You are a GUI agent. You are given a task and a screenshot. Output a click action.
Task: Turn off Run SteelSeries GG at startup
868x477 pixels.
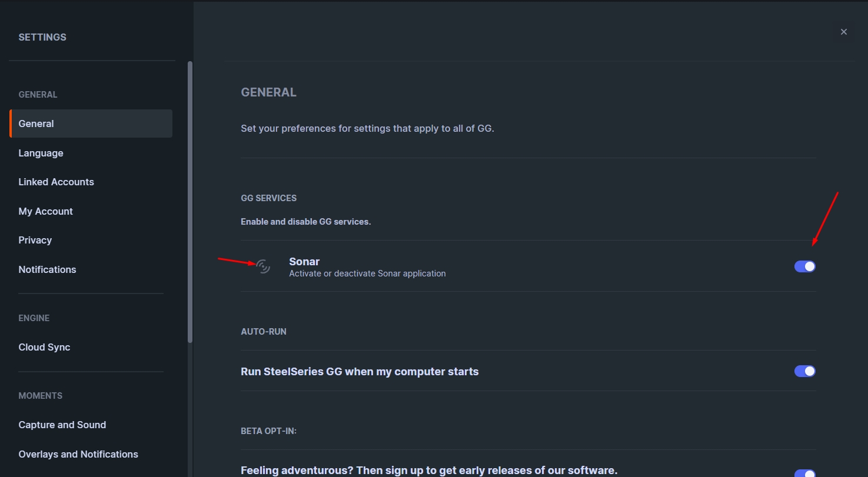[x=804, y=371]
